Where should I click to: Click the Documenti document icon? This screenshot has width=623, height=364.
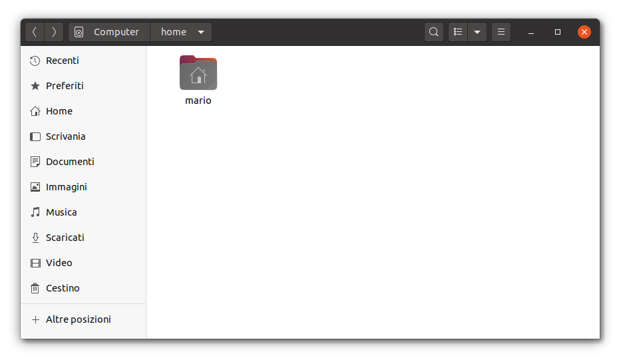click(x=35, y=162)
